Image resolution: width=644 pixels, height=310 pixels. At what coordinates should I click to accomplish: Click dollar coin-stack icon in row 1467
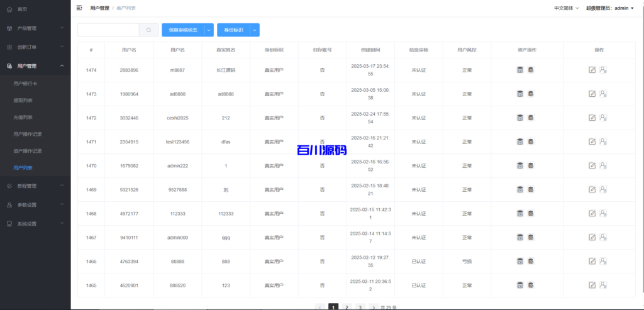pyautogui.click(x=520, y=237)
